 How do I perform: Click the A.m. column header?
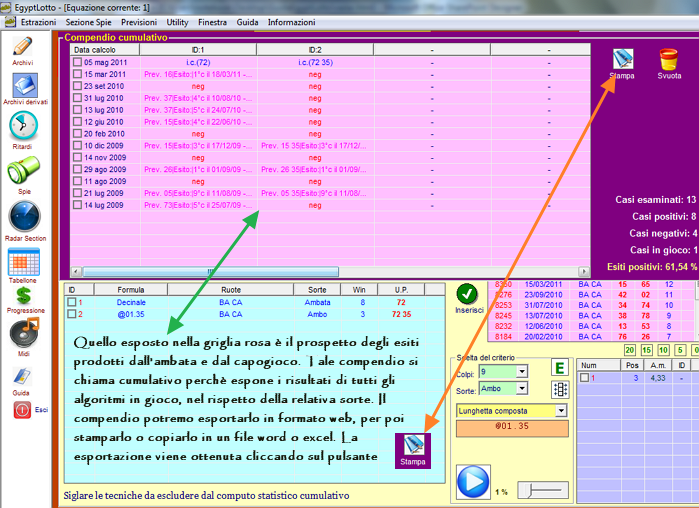658,365
